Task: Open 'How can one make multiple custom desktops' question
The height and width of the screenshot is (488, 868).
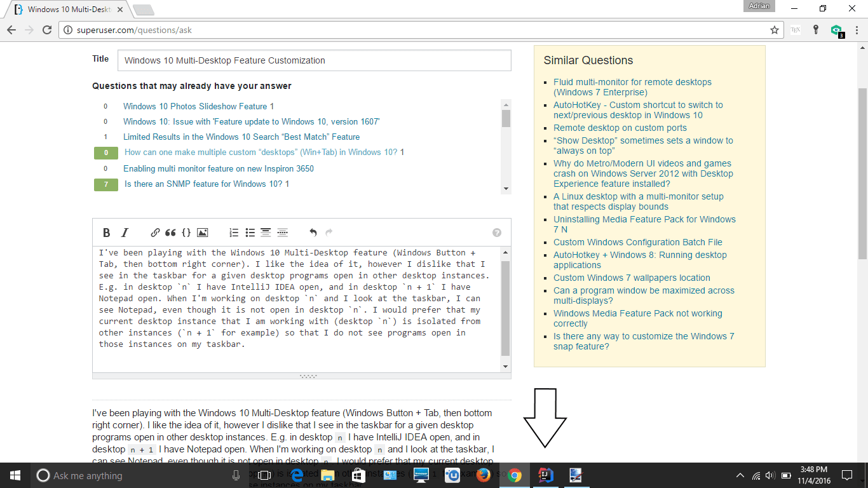Action: point(261,152)
